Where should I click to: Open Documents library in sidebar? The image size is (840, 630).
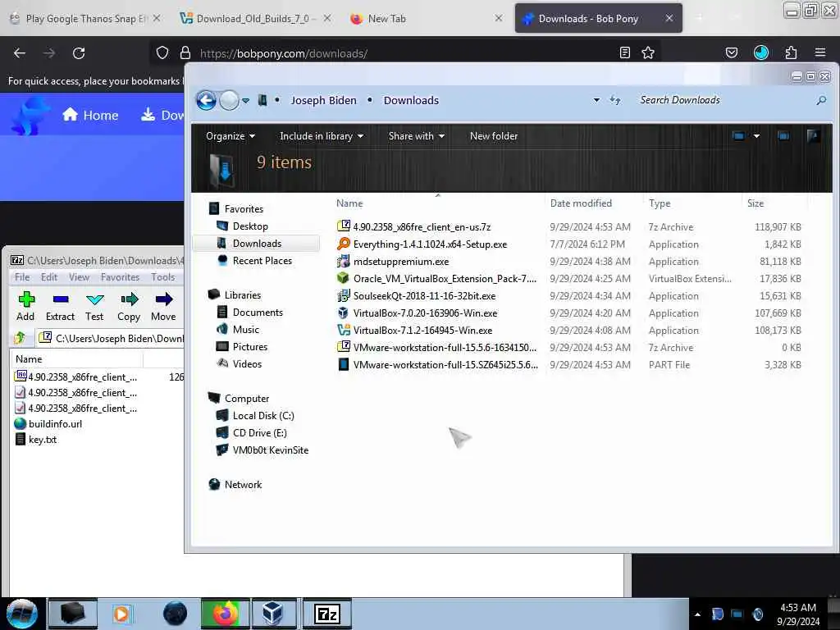[x=257, y=312]
